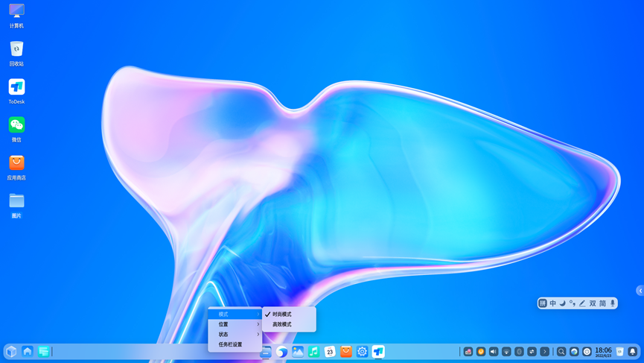This screenshot has height=363, width=644.
Task: Open the 状态 submenu entry
Action: click(x=235, y=334)
